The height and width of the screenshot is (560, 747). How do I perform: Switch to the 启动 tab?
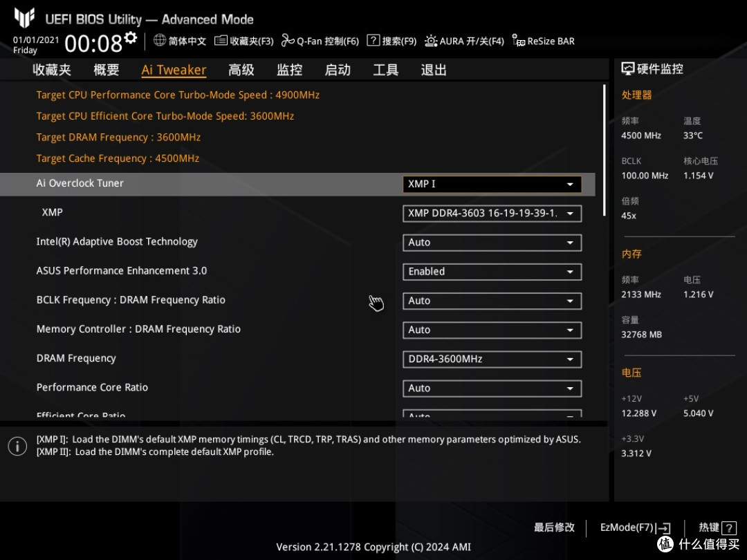click(x=338, y=70)
